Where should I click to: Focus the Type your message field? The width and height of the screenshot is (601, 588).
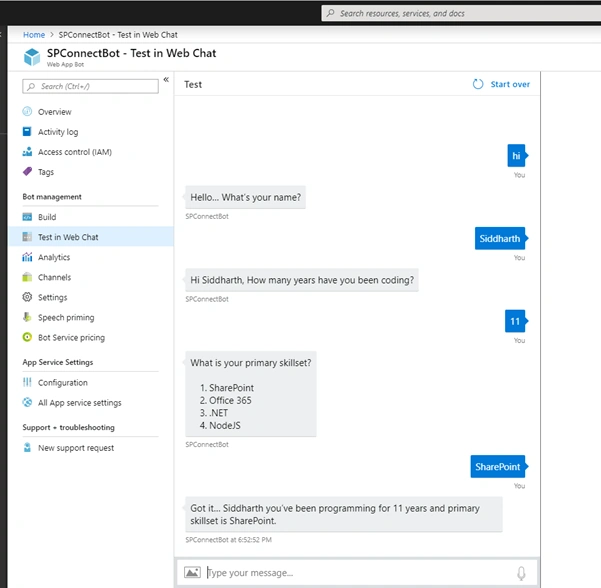pyautogui.click(x=356, y=572)
